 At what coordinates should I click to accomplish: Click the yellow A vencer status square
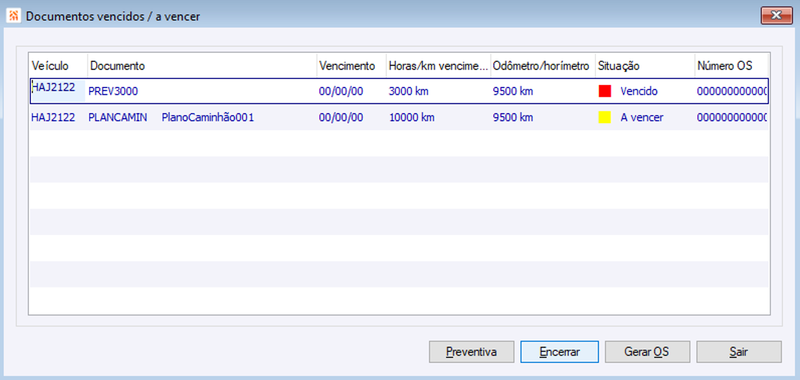(x=605, y=117)
